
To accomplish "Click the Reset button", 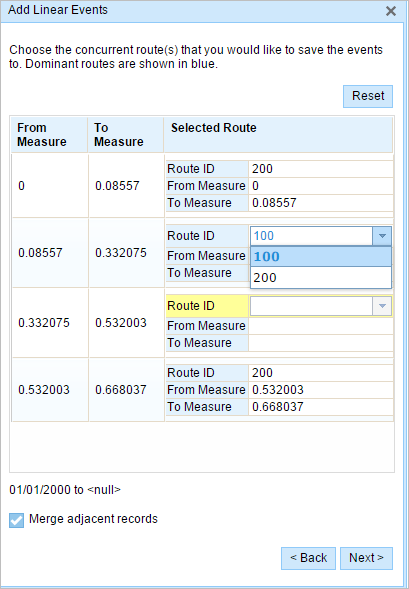I will [368, 96].
